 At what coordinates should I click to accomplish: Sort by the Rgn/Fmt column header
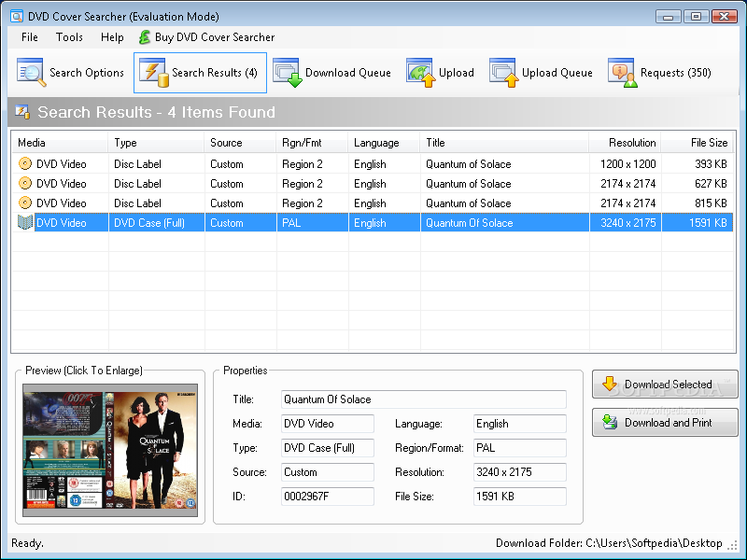click(x=312, y=143)
